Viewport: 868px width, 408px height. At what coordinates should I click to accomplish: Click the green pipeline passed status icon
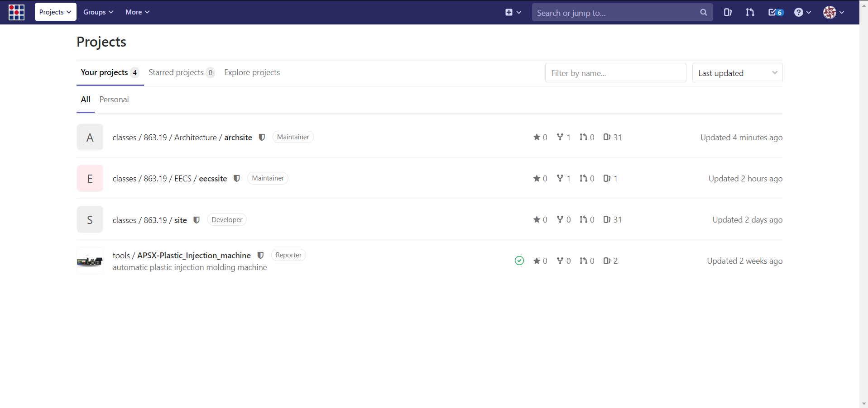click(519, 261)
